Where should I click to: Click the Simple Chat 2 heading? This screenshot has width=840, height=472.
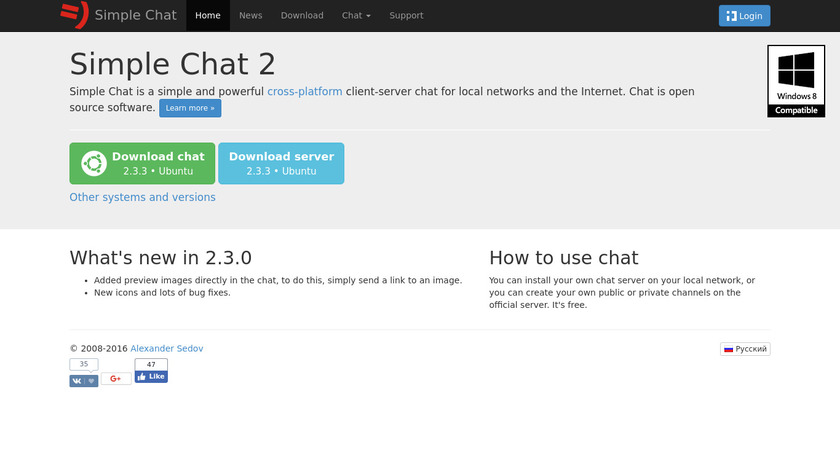point(172,64)
